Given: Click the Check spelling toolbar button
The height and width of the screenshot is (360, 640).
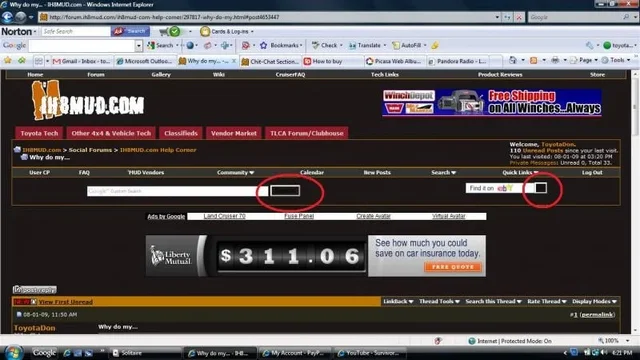Looking at the screenshot, I should (325, 45).
